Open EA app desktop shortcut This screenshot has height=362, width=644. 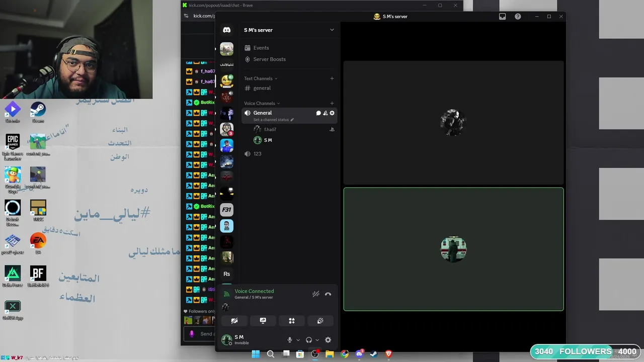pyautogui.click(x=38, y=244)
